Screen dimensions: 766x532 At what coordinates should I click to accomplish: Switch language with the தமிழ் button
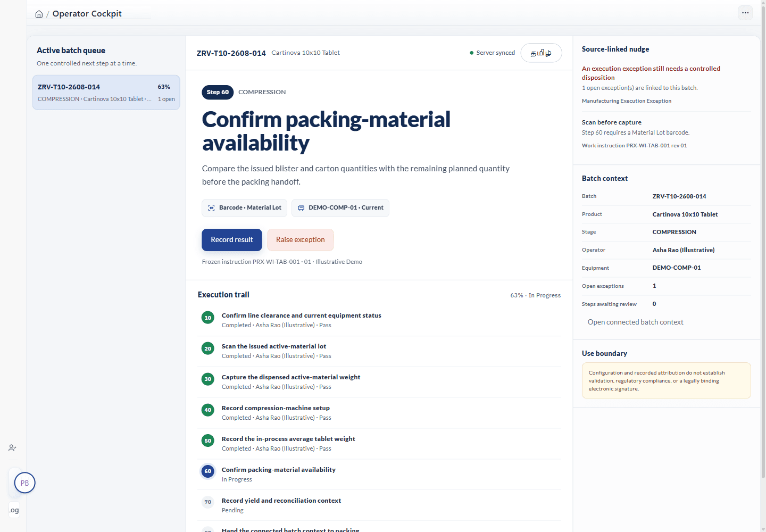tap(541, 53)
